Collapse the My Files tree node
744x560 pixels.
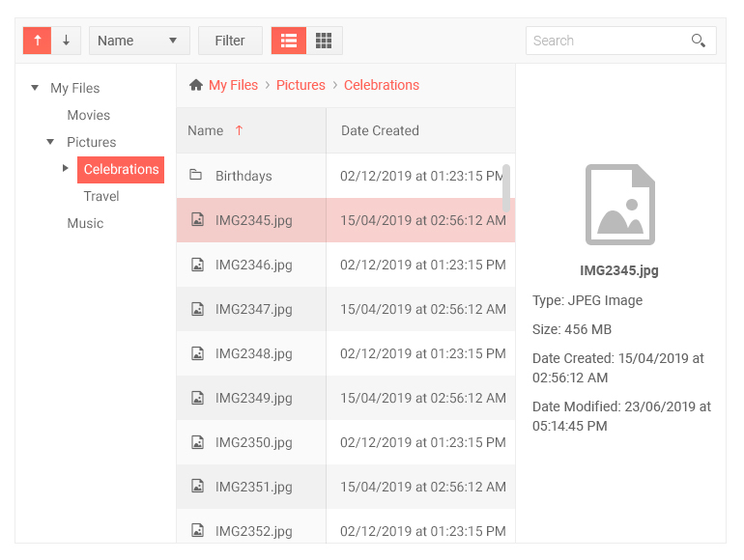coord(35,88)
